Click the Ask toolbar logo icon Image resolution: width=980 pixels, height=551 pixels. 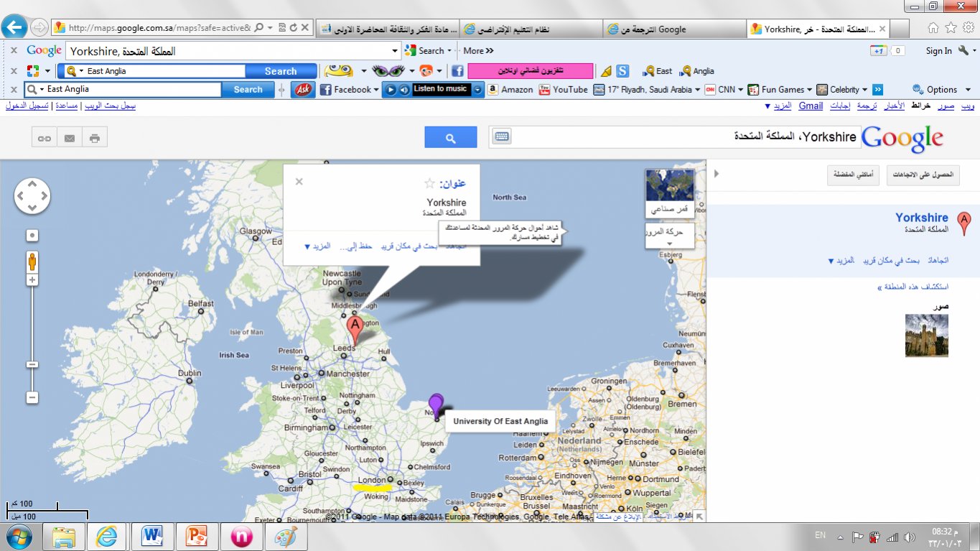click(304, 90)
